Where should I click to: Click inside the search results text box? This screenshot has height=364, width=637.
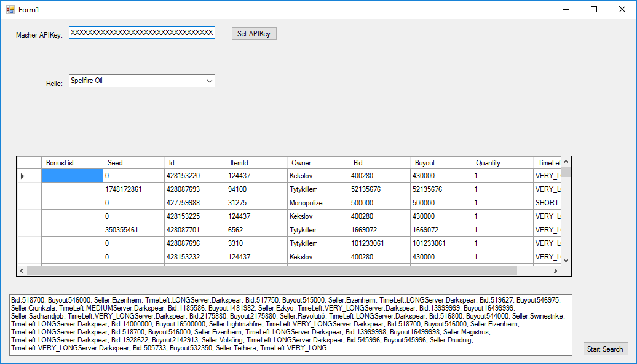(291, 325)
